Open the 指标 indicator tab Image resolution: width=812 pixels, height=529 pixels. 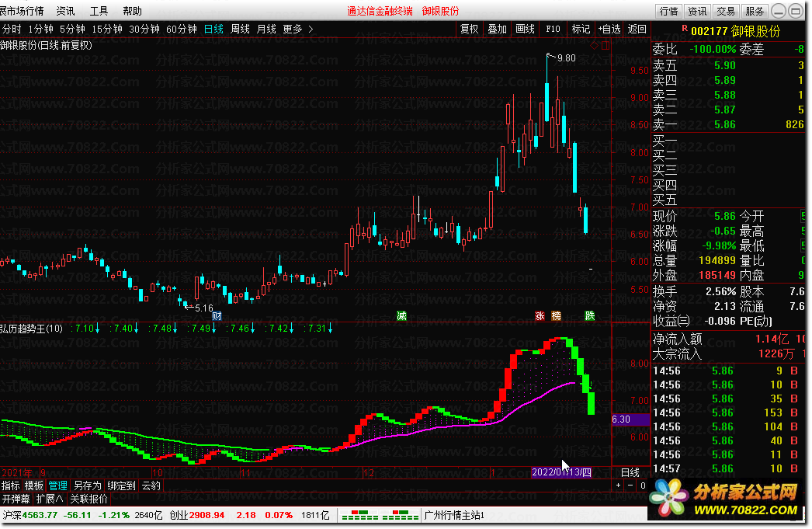[x=11, y=486]
